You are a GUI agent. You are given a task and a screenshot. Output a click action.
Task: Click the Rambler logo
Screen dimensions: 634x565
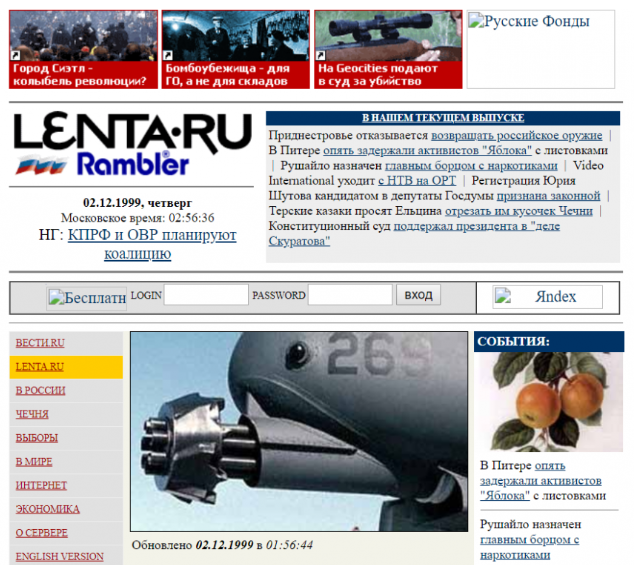(x=133, y=164)
